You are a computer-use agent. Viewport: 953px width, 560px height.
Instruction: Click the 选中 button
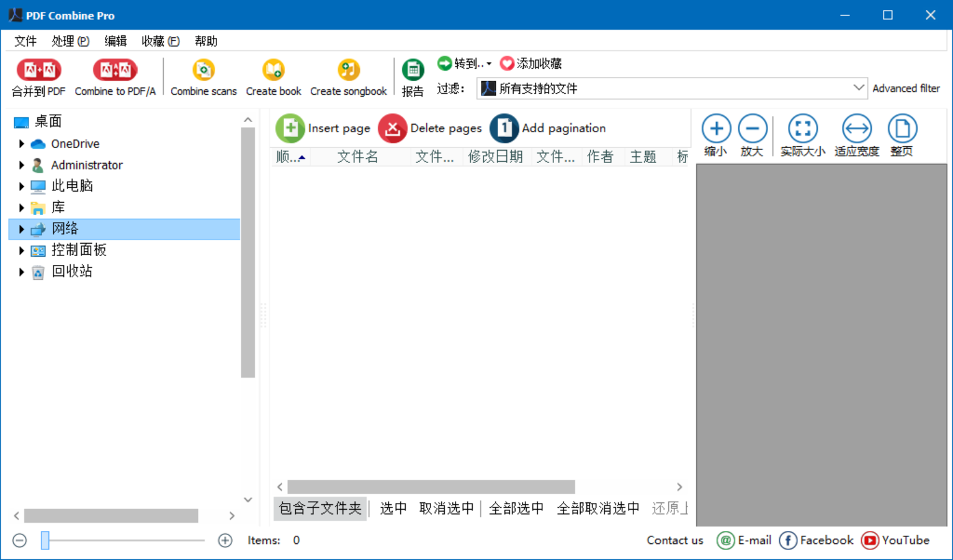(x=393, y=509)
